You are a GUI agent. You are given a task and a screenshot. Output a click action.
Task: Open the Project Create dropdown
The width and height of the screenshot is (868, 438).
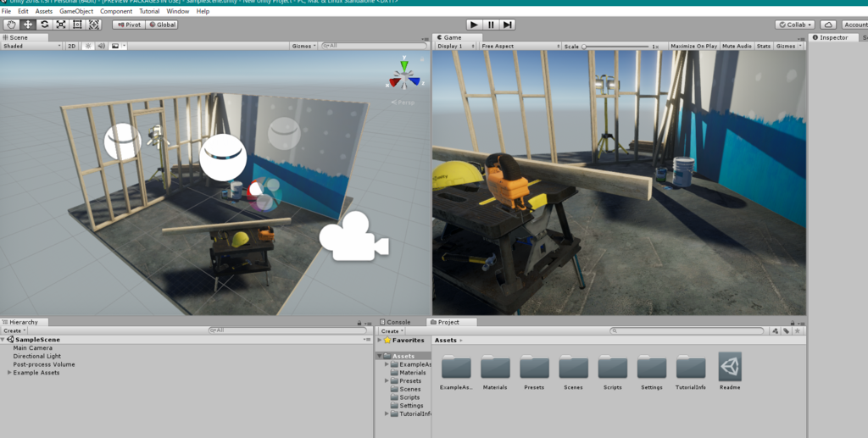click(x=392, y=330)
